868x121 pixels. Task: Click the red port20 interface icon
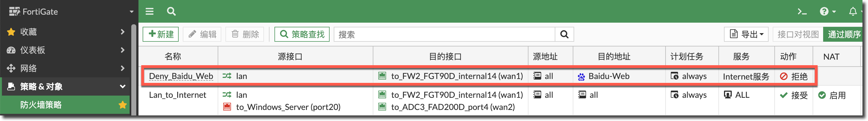[x=227, y=107]
